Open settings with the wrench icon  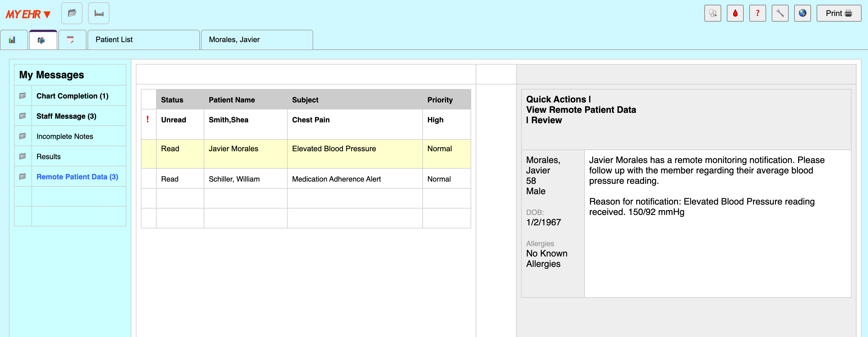click(780, 13)
